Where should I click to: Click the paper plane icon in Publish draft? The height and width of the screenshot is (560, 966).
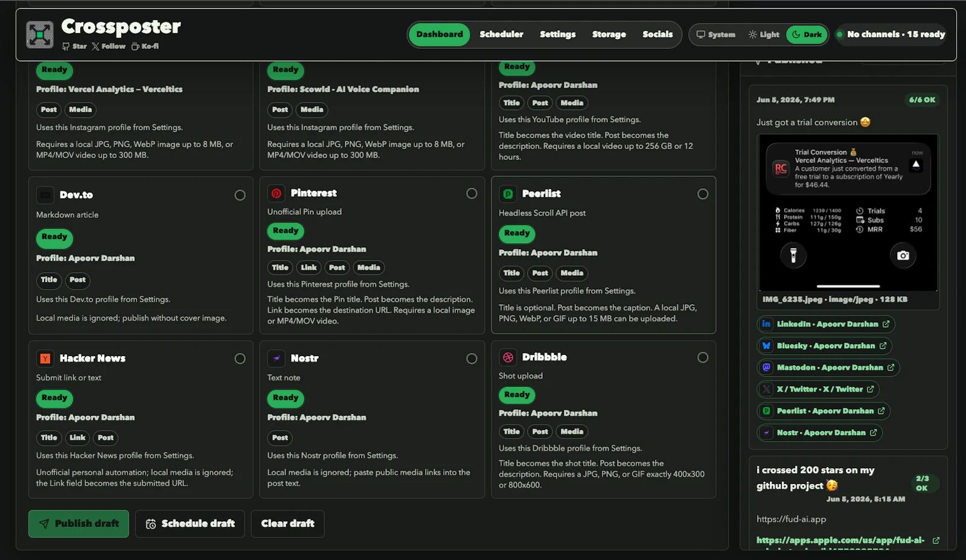point(44,524)
